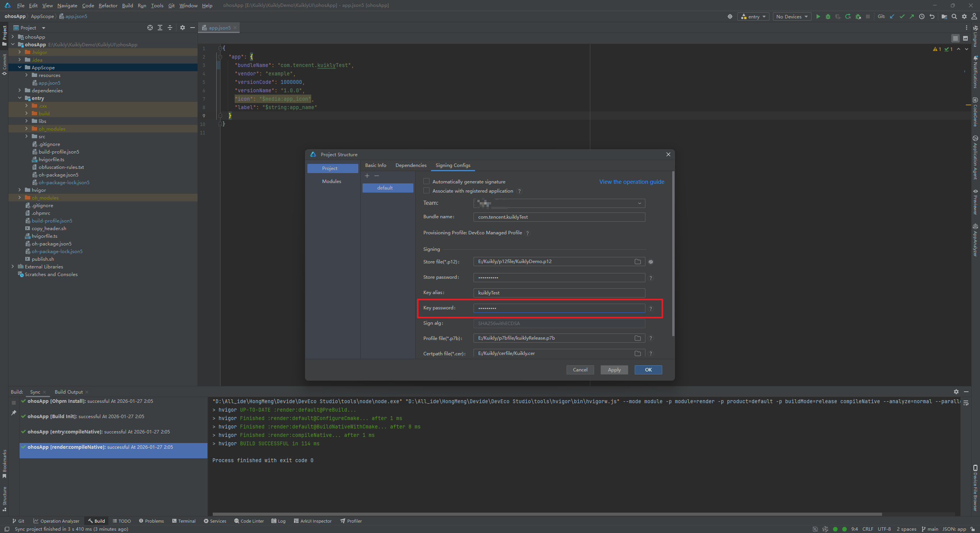
Task: Switch to Basic Info tab
Action: [x=375, y=165]
